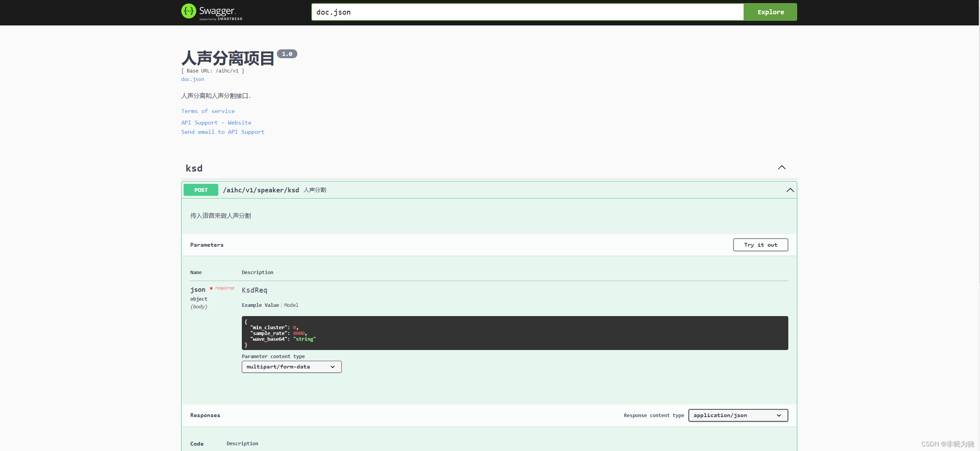Screen dimensions: 980x451
Task: Click the version 1.0 badge
Action: [x=287, y=54]
